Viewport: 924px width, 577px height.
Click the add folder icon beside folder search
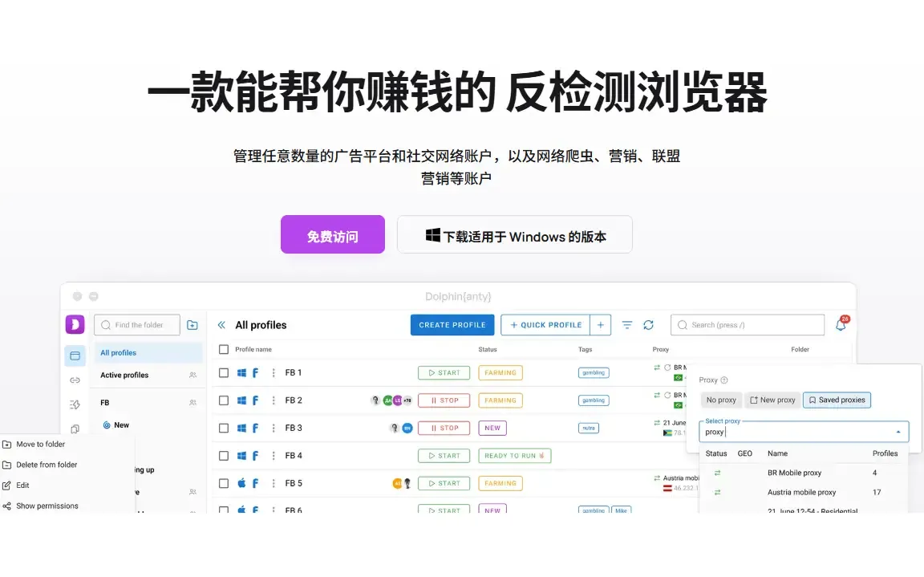192,324
